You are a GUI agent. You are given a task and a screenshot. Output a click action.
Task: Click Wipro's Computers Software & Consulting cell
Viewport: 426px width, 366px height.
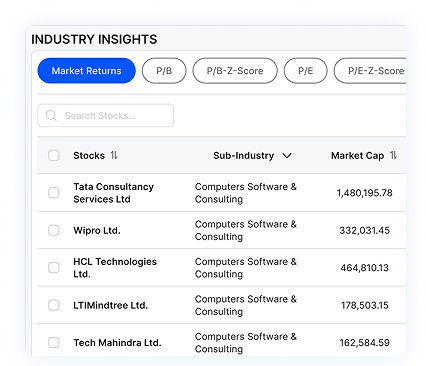tap(246, 230)
